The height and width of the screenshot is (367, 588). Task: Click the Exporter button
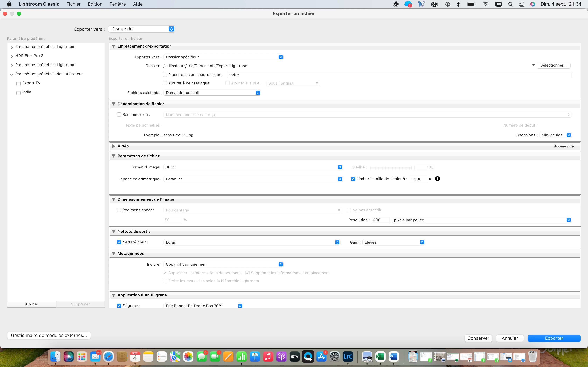tap(554, 338)
